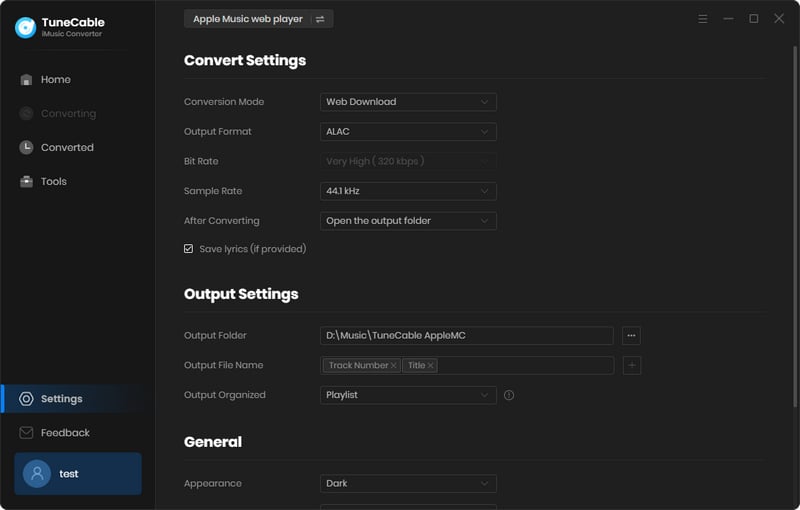Image resolution: width=800 pixels, height=510 pixels.
Task: Click the Sample Rate label
Action: pyautogui.click(x=213, y=191)
